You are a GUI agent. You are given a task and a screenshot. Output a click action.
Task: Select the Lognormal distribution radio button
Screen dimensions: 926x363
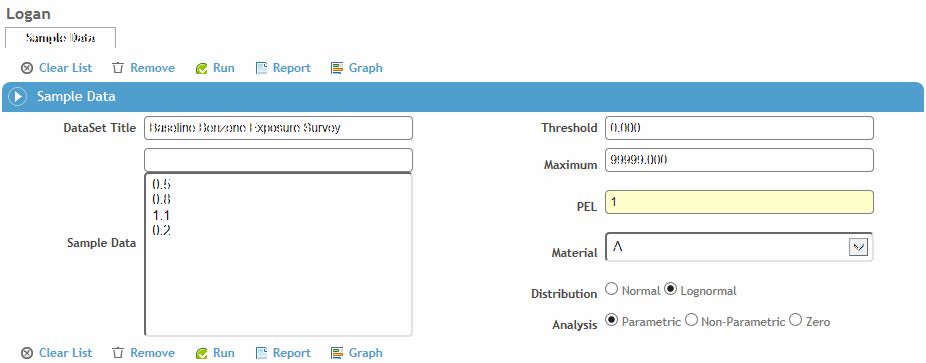(x=670, y=289)
